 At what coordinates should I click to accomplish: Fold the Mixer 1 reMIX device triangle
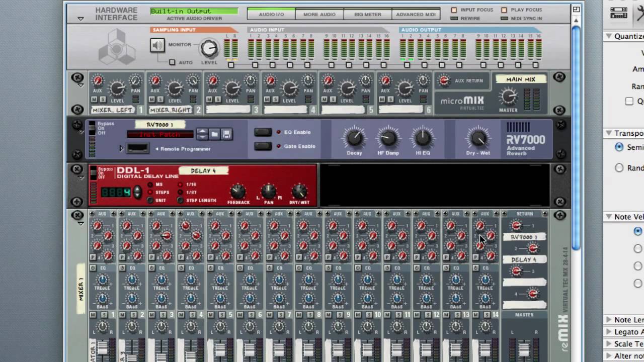[80, 223]
